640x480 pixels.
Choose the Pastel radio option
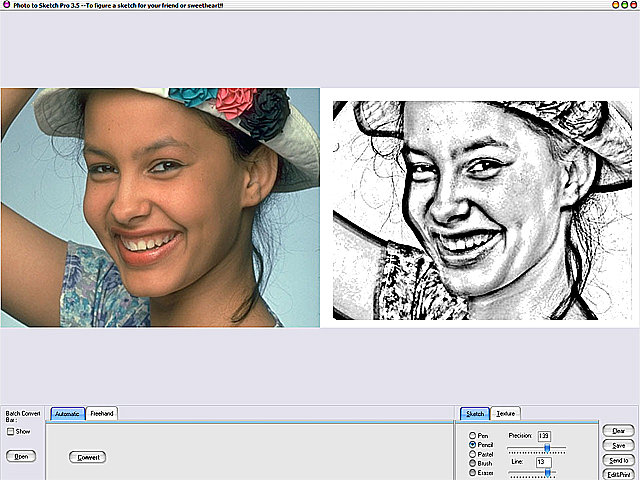click(472, 454)
